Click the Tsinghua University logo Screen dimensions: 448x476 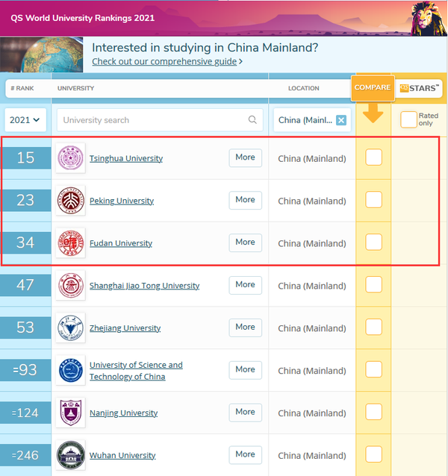point(70,158)
